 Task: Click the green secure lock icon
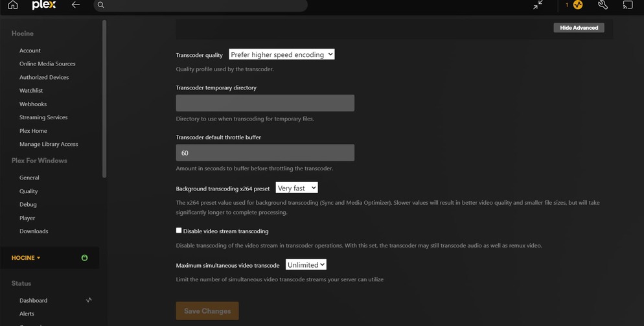point(85,258)
